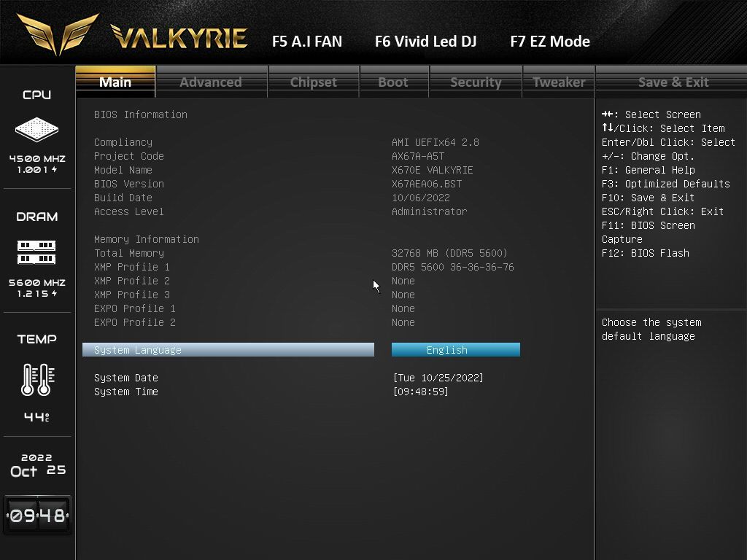Screen dimensions: 747x560
Task: Click the AX67A-A5T project code value
Action: pyautogui.click(x=418, y=156)
